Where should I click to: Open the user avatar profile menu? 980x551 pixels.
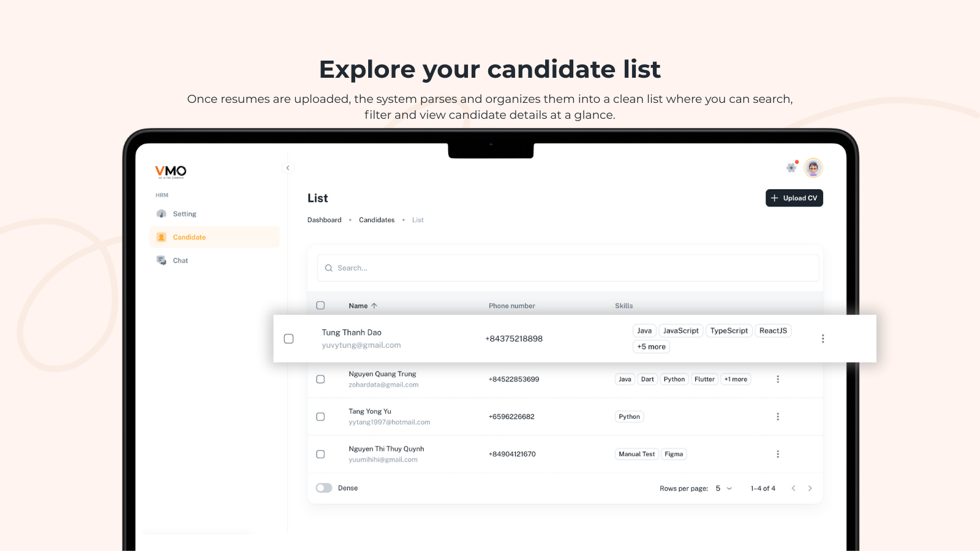coord(813,168)
